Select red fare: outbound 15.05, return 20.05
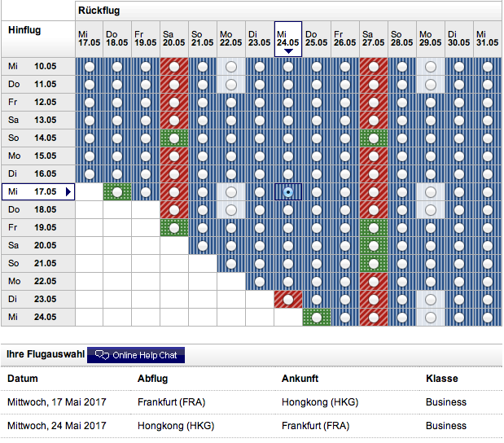 pyautogui.click(x=174, y=156)
